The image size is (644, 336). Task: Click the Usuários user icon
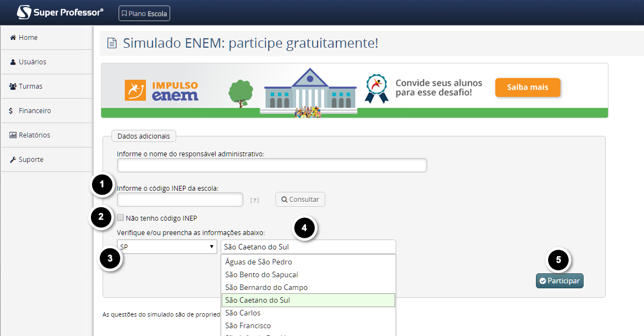(12, 62)
